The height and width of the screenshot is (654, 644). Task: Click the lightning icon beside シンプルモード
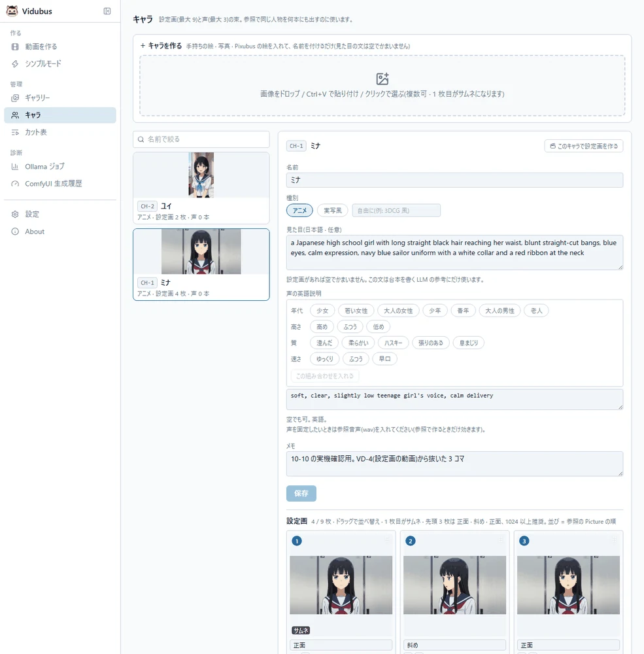[x=15, y=64]
